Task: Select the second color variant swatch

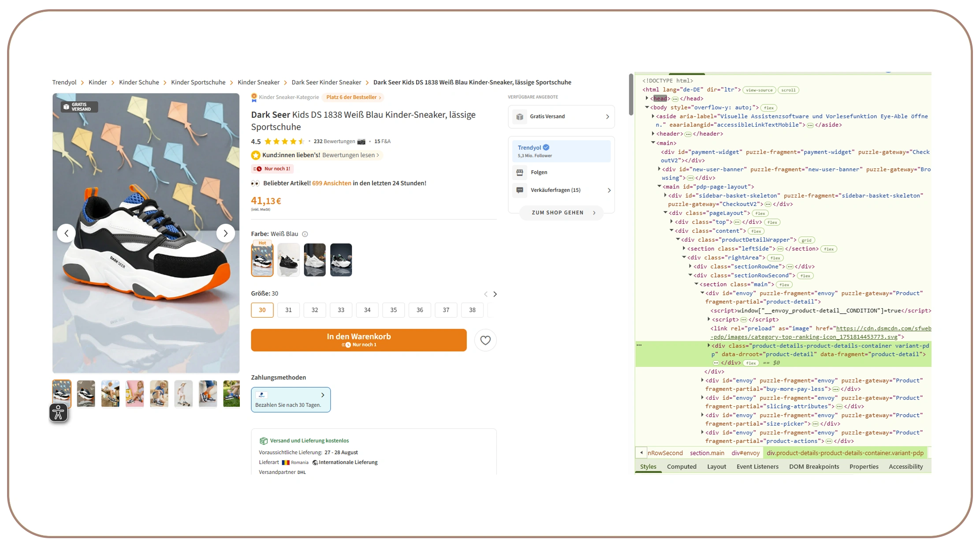Action: click(288, 260)
